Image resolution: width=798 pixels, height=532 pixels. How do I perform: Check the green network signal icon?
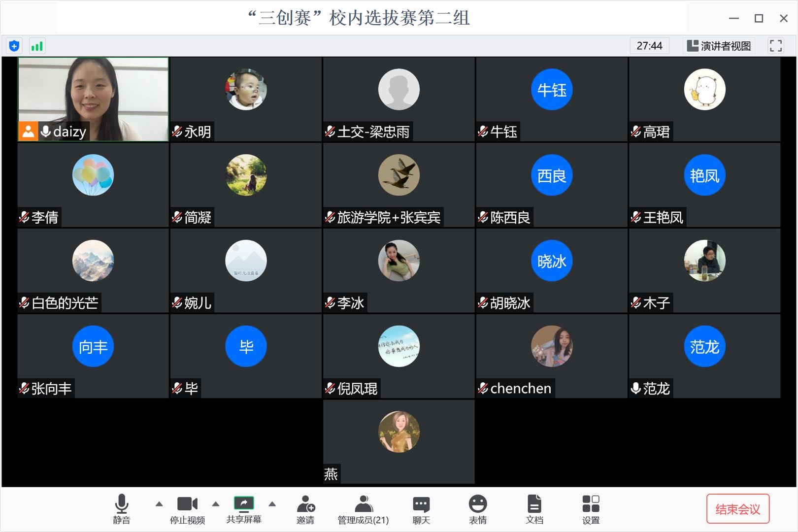(x=37, y=46)
